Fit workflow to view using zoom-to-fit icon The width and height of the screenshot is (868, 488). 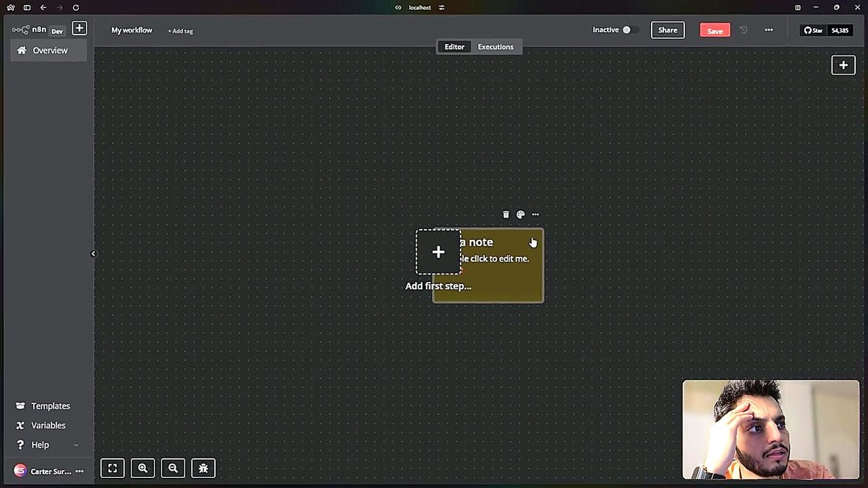tap(112, 468)
